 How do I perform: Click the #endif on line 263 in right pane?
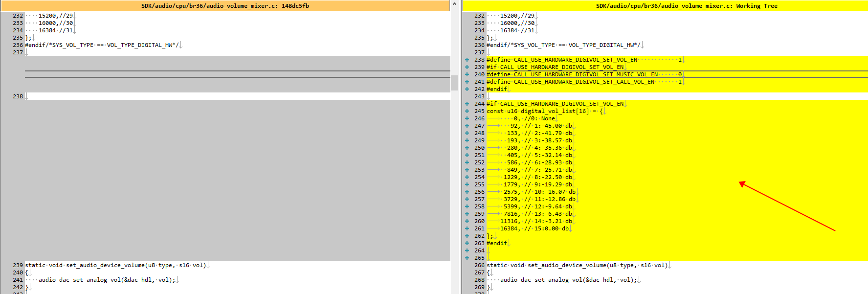(497, 243)
